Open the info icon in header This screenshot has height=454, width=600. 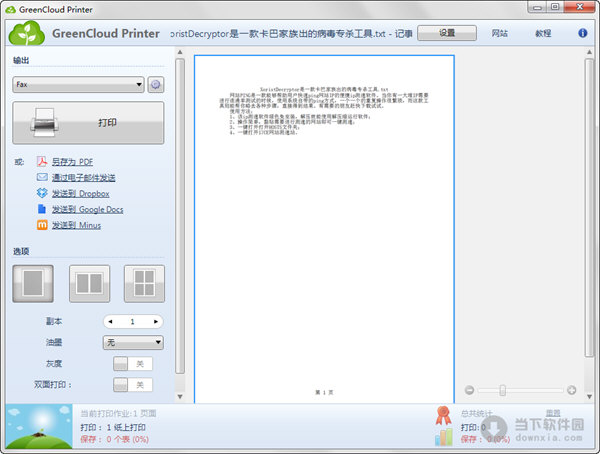point(582,33)
